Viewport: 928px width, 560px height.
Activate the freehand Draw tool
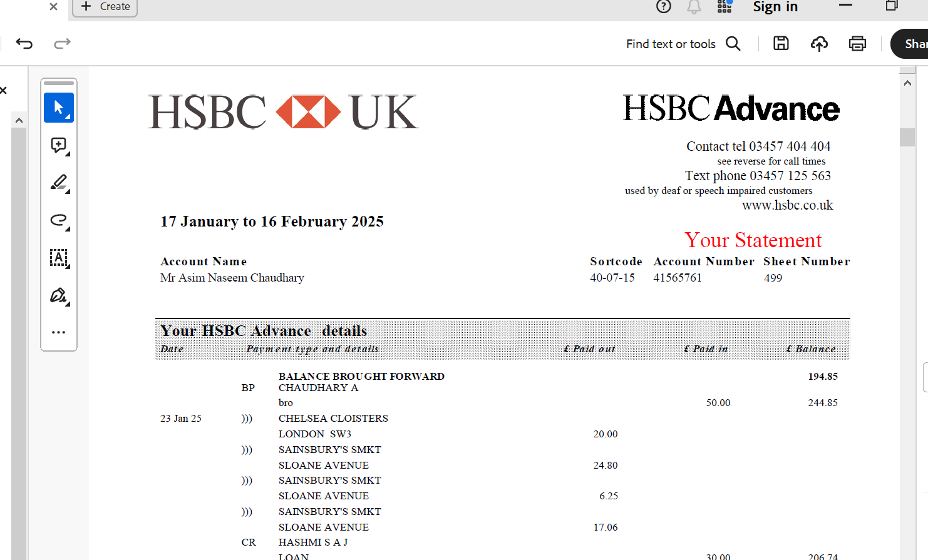pyautogui.click(x=59, y=220)
